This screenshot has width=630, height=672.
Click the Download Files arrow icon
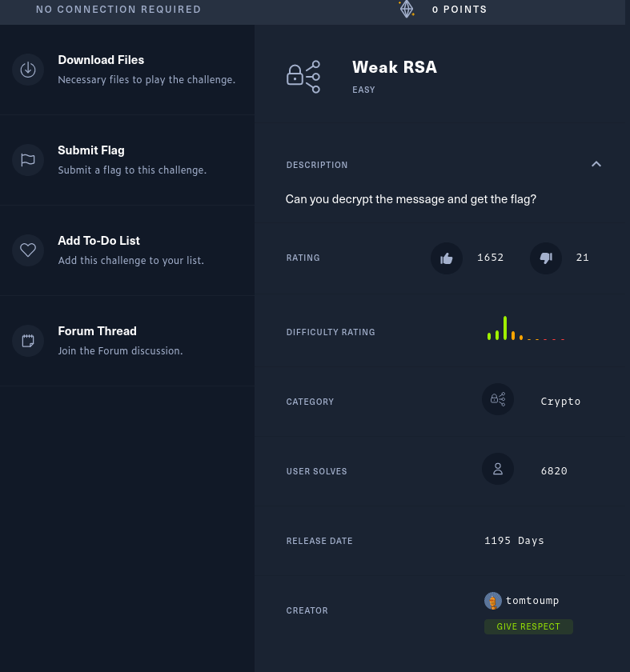pyautogui.click(x=28, y=70)
